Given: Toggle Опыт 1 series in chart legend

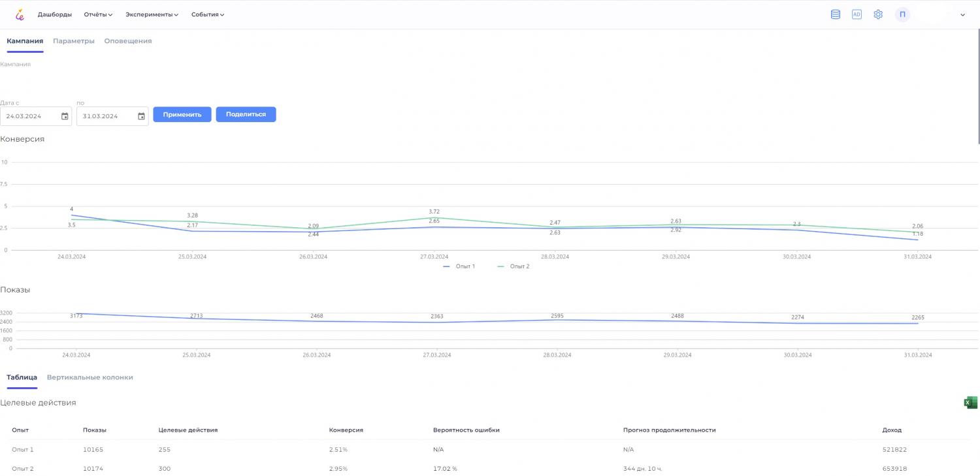Looking at the screenshot, I should [459, 266].
